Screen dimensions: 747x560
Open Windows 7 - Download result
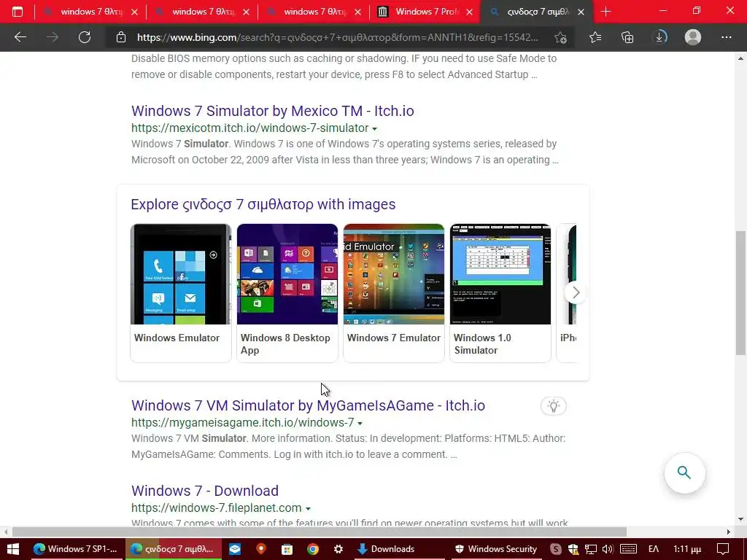205,491
